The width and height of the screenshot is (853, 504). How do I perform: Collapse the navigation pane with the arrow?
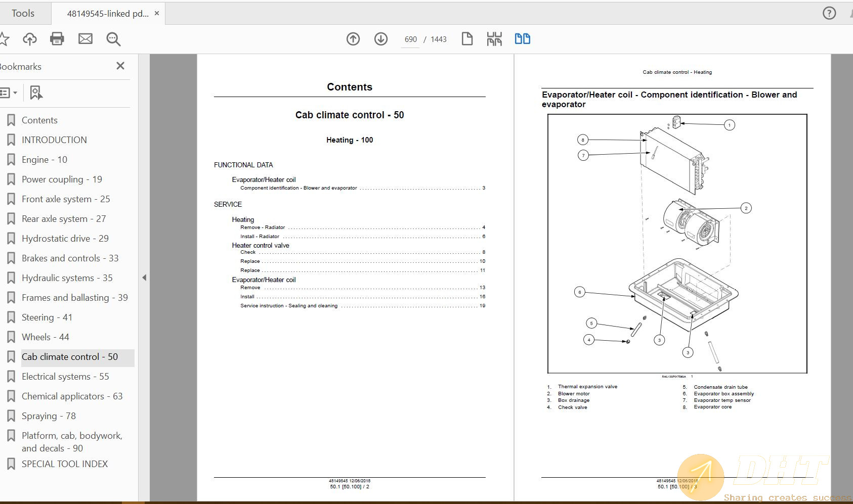tap(144, 278)
